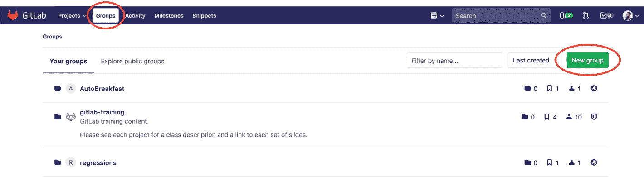Open Milestones in the top navigation
Image resolution: width=644 pixels, height=181 pixels.
[x=169, y=15]
